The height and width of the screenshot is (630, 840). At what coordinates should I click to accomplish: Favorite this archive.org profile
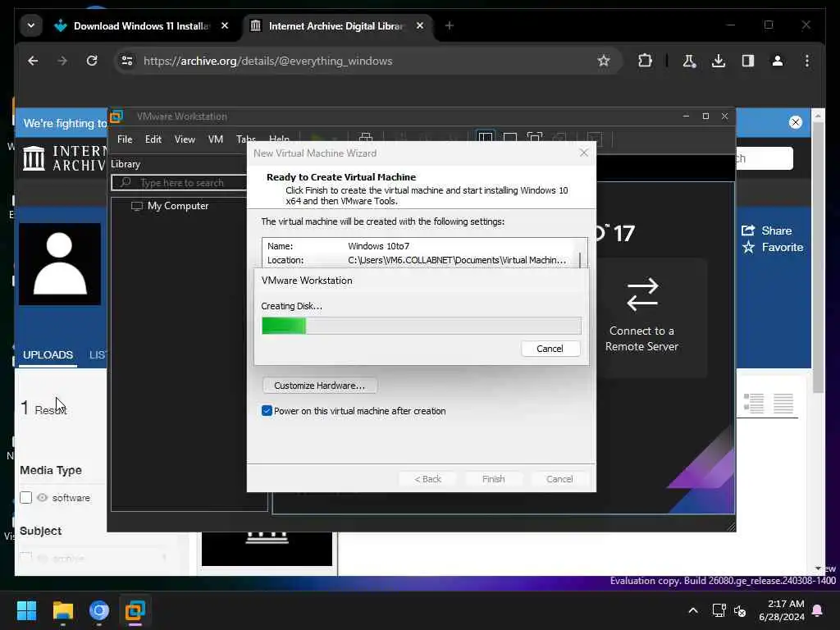coord(772,248)
